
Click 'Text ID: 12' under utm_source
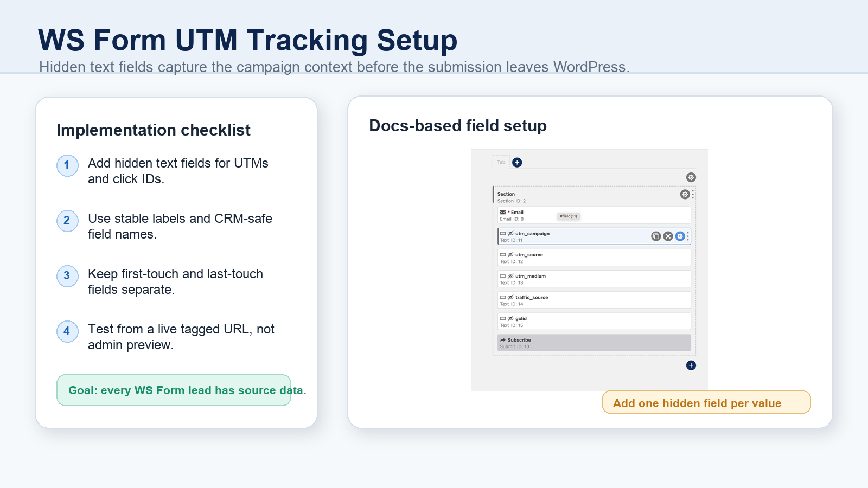512,261
